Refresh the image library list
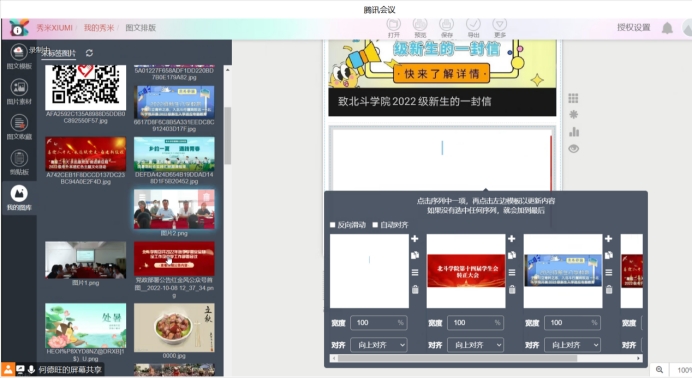Viewport: 692px width, 379px height. click(89, 53)
